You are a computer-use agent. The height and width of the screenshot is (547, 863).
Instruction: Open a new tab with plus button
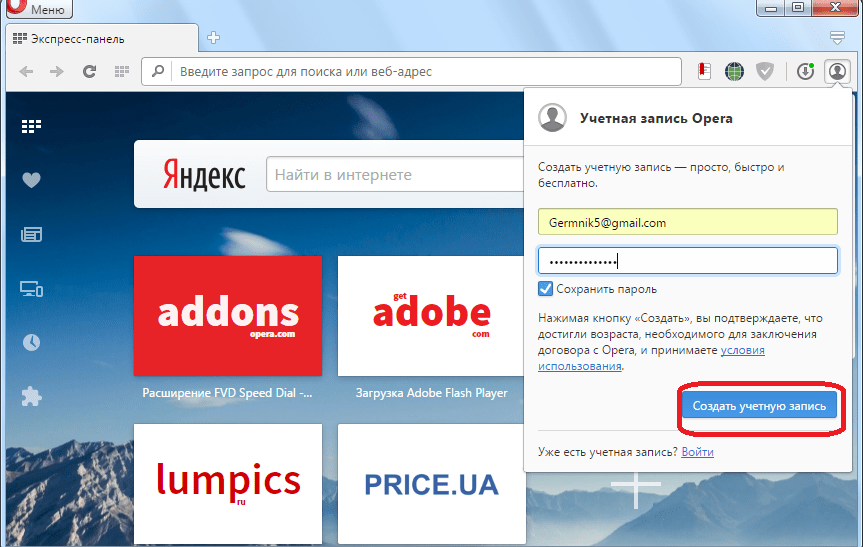(x=214, y=37)
